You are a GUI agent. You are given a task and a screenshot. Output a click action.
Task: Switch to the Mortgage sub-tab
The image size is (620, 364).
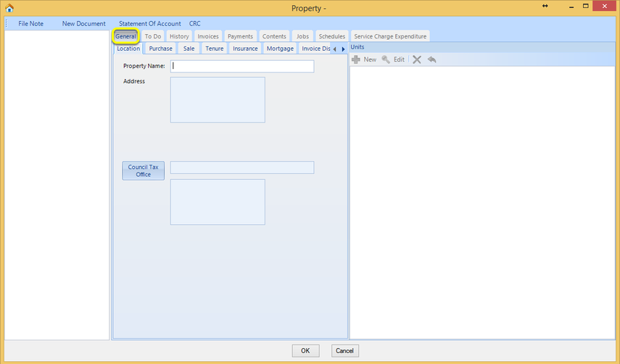coord(280,48)
